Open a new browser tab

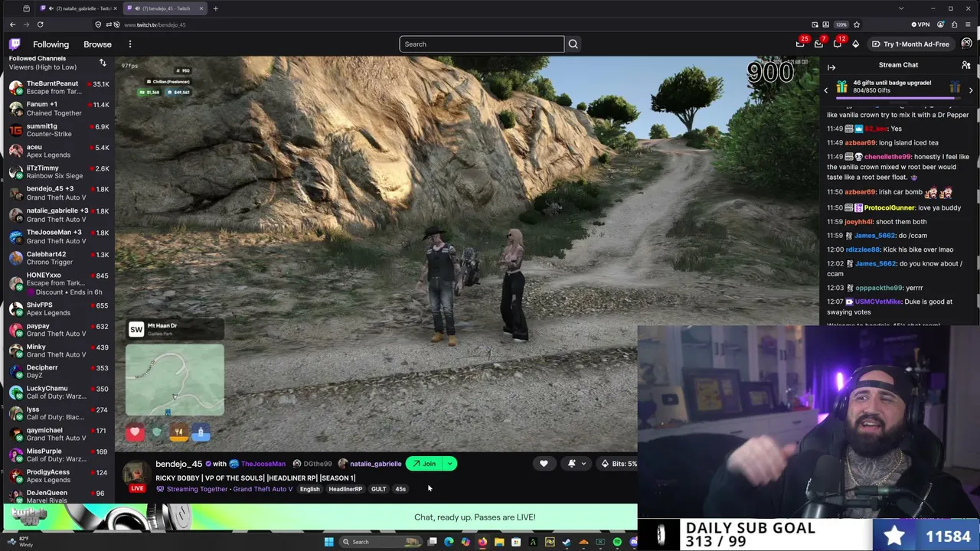tap(216, 8)
